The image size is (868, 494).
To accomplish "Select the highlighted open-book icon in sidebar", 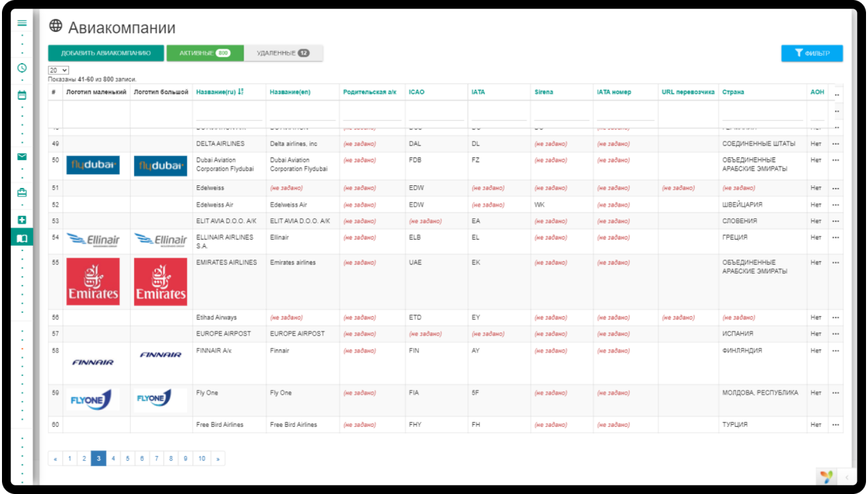I will pos(22,238).
